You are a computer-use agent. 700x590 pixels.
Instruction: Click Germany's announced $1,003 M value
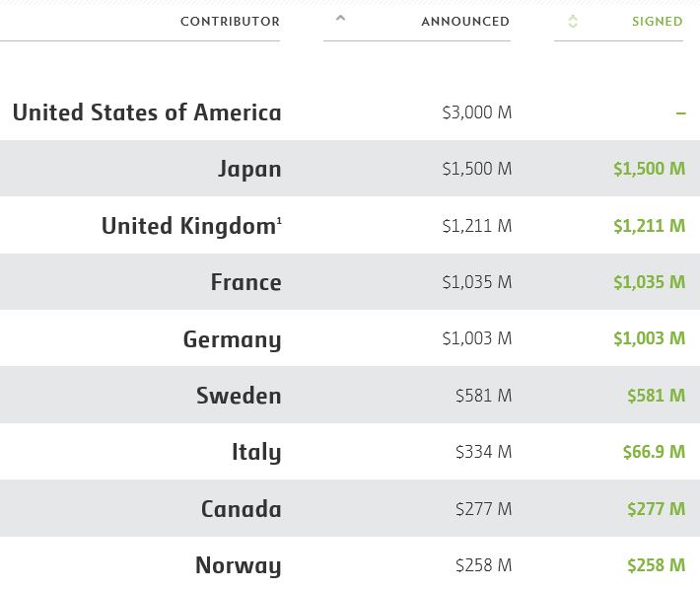point(476,338)
